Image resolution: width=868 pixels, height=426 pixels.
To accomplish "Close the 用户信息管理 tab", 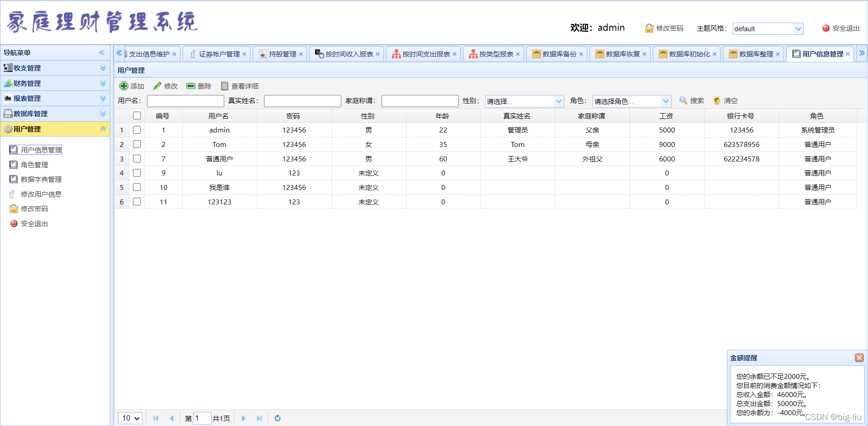I will [x=848, y=54].
